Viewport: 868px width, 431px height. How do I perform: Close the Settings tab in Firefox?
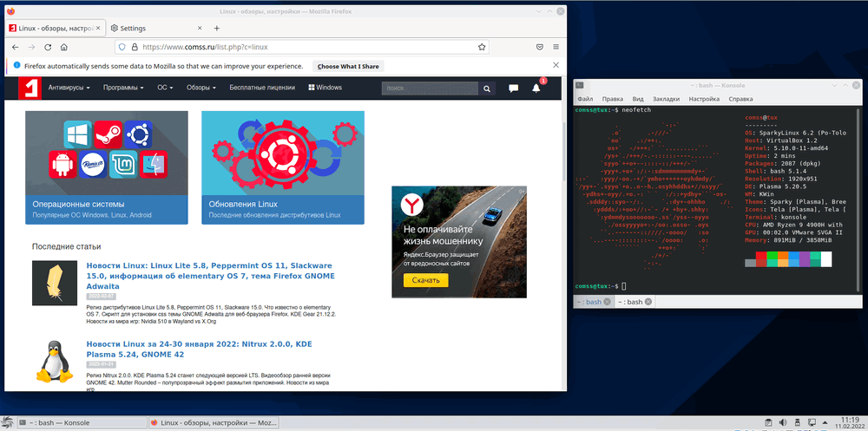pos(201,29)
